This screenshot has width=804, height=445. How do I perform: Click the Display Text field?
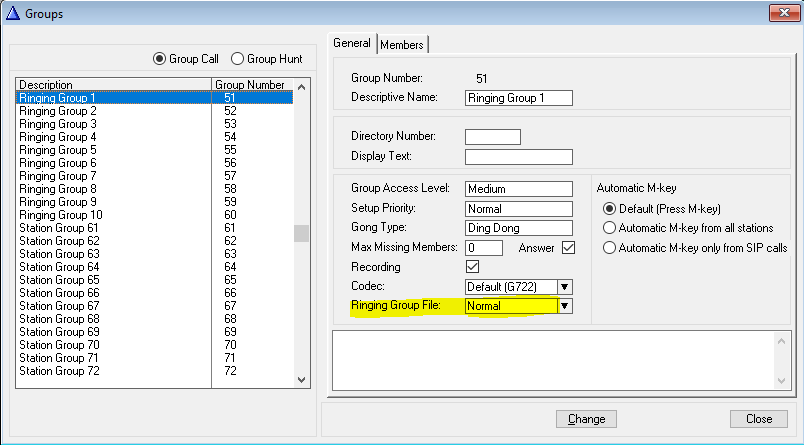click(x=519, y=157)
